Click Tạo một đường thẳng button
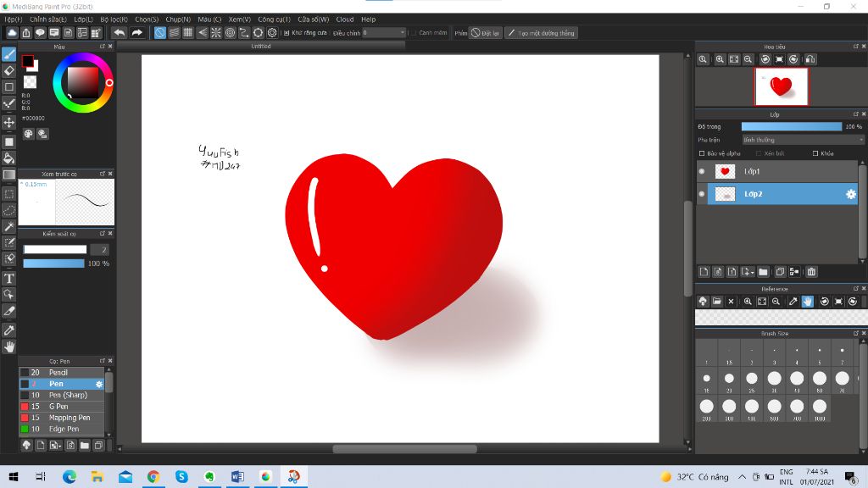Viewport: 868px width, 488px height. (541, 33)
